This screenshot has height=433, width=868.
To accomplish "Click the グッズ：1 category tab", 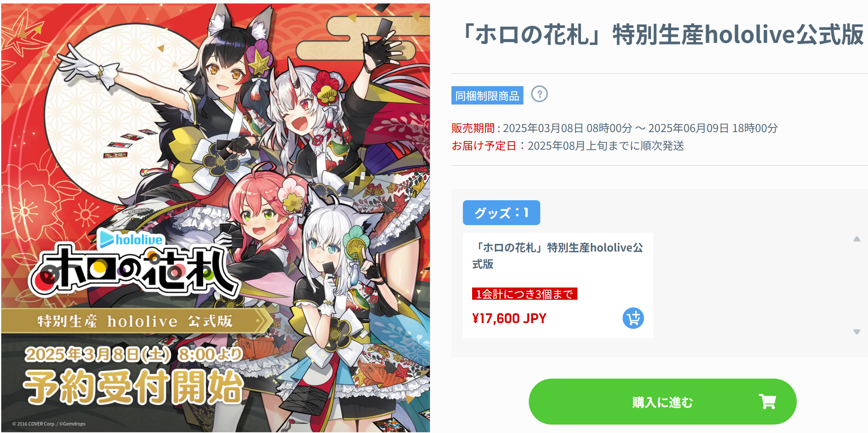I will pyautogui.click(x=501, y=212).
